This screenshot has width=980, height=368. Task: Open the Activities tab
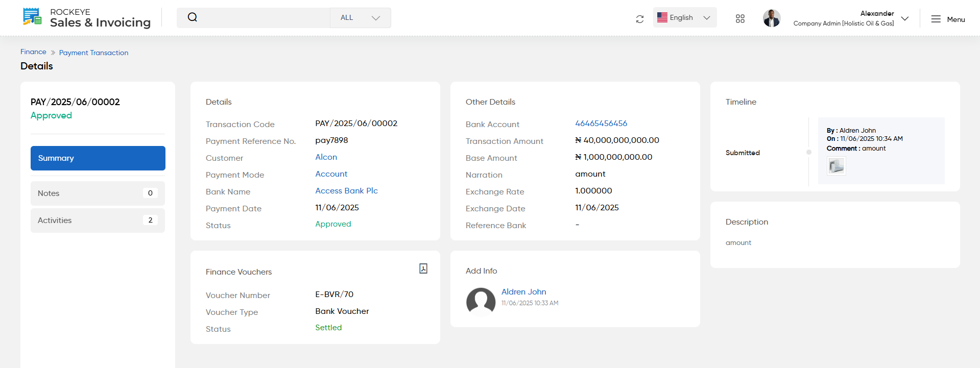tap(98, 220)
